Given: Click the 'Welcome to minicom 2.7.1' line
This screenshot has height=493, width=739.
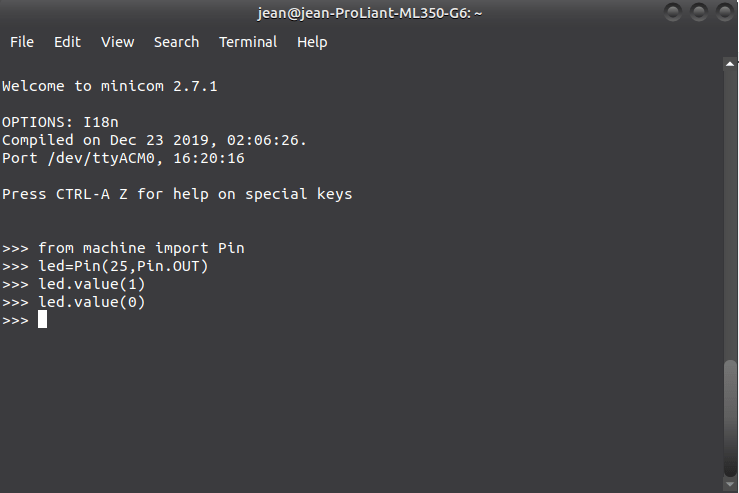Looking at the screenshot, I should point(110,86).
